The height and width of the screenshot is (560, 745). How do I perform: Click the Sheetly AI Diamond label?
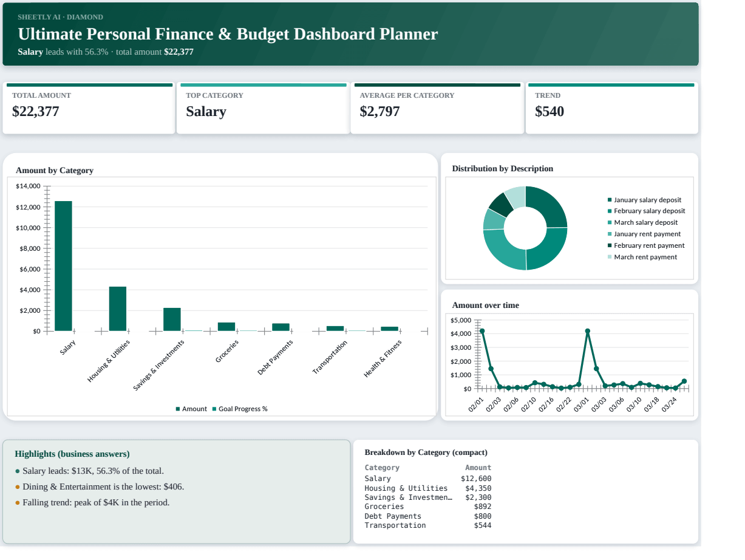coord(60,17)
